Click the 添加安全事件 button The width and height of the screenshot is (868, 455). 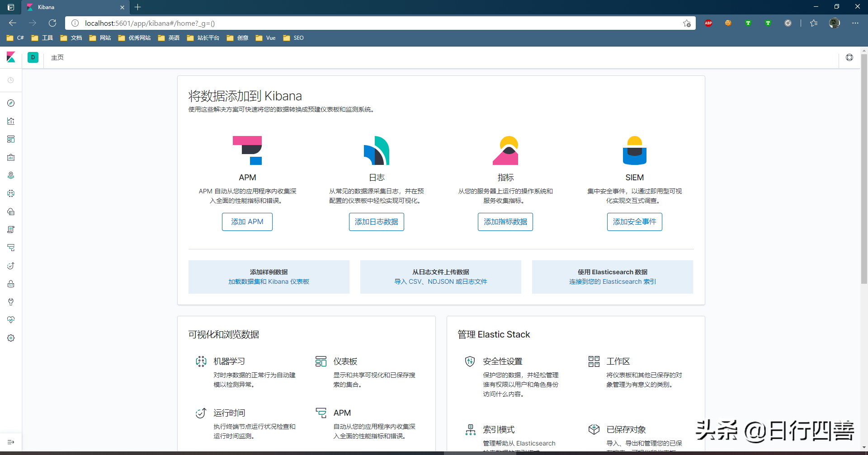coord(635,222)
